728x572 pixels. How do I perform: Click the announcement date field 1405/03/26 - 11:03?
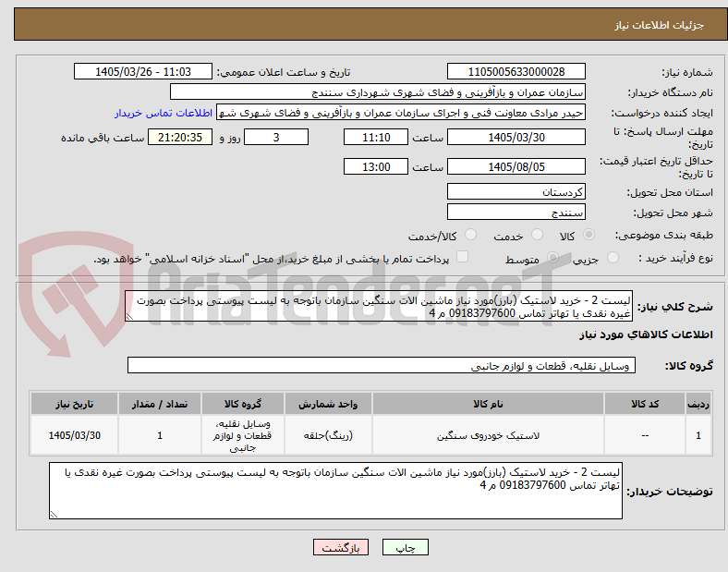(143, 71)
